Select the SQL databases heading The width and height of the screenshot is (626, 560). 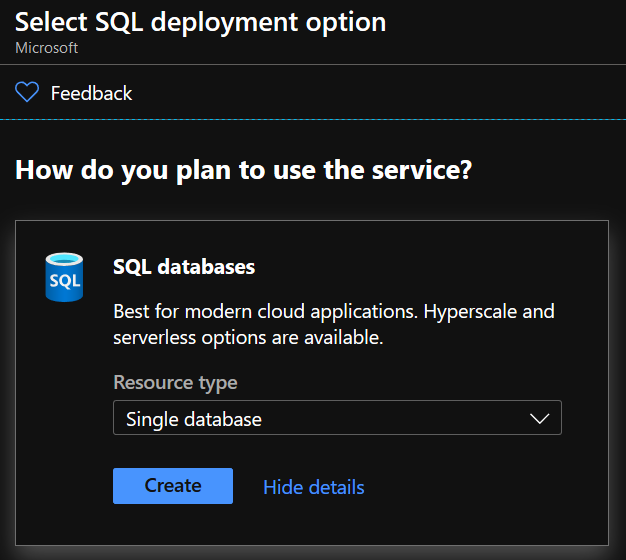(x=184, y=267)
